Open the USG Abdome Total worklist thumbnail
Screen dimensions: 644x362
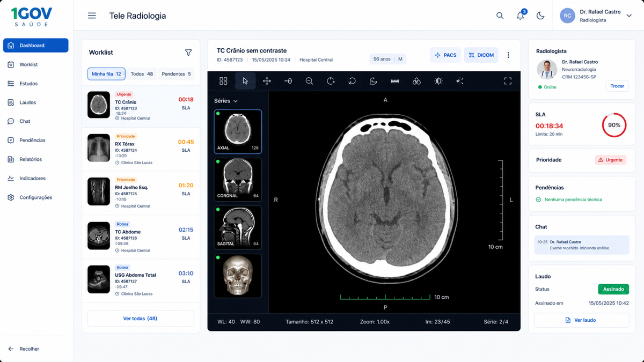point(99,279)
